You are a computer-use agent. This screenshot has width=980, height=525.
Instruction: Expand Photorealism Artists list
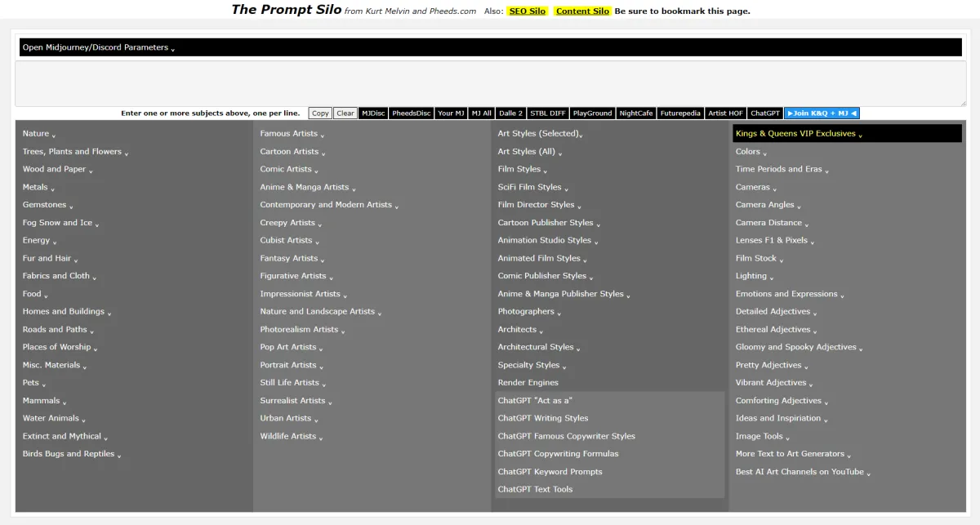click(x=302, y=330)
